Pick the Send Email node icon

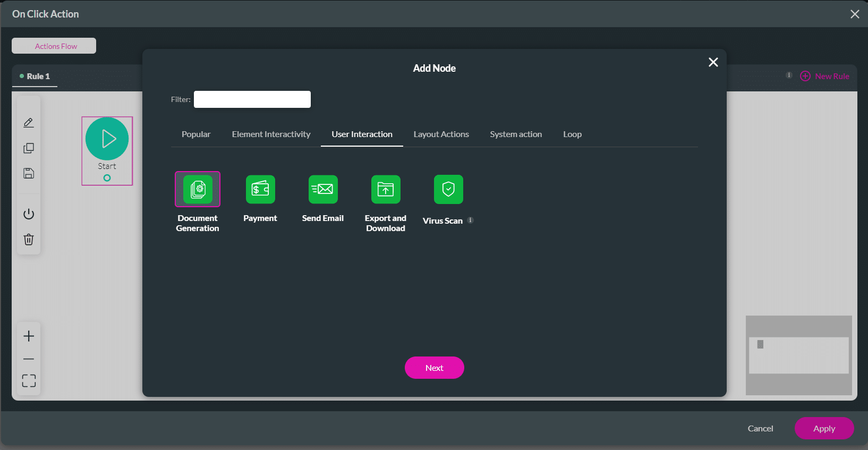tap(323, 189)
